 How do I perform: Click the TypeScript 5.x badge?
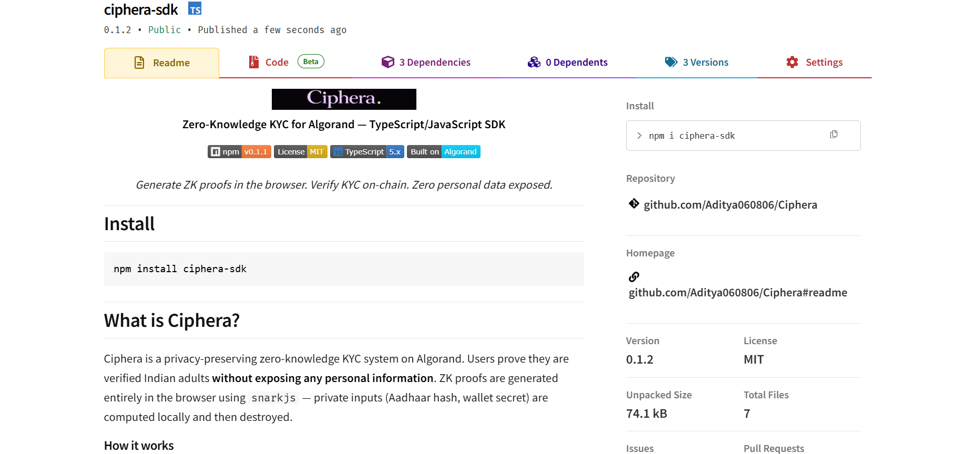[x=367, y=152]
